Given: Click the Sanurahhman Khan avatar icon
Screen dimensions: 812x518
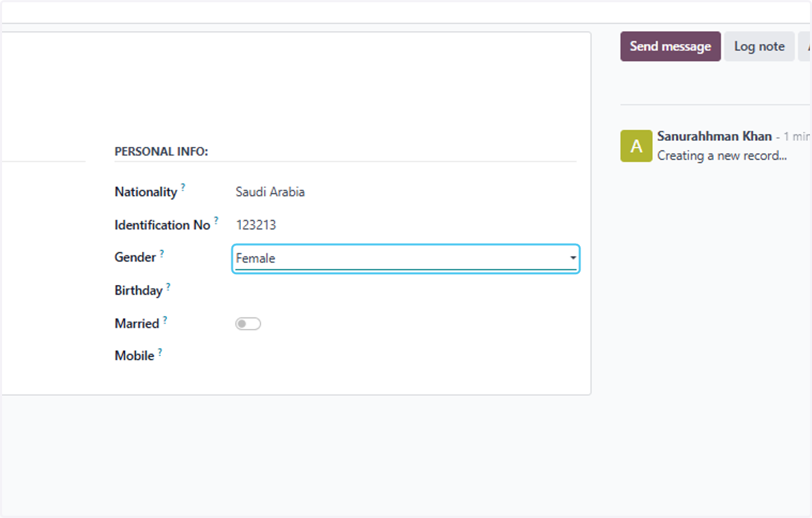Looking at the screenshot, I should tap(636, 146).
